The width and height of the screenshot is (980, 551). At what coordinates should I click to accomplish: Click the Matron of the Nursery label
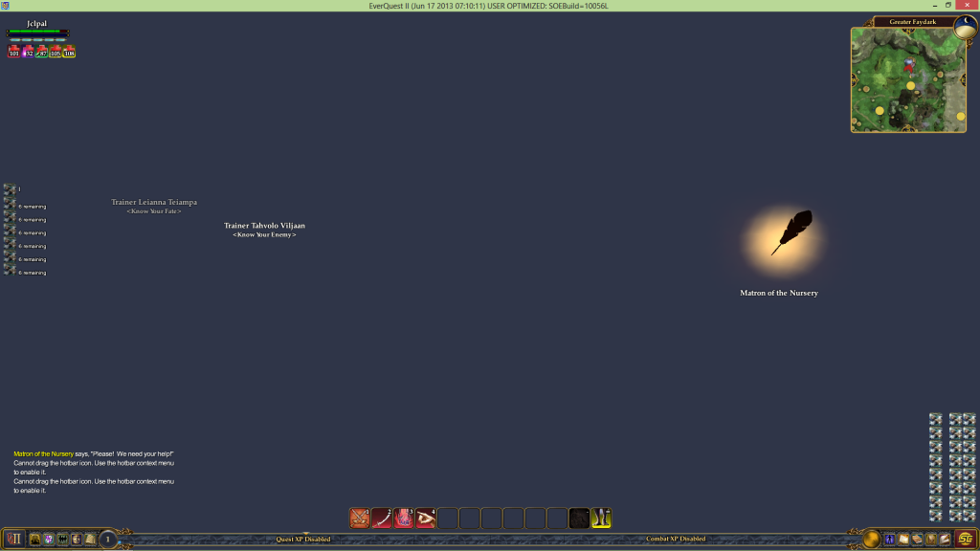[779, 294]
